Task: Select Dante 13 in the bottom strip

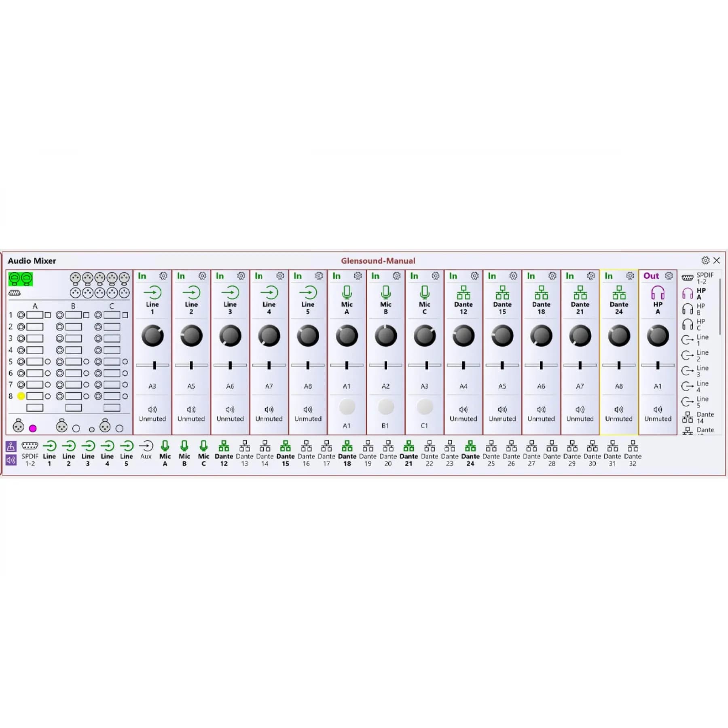Action: [245, 454]
